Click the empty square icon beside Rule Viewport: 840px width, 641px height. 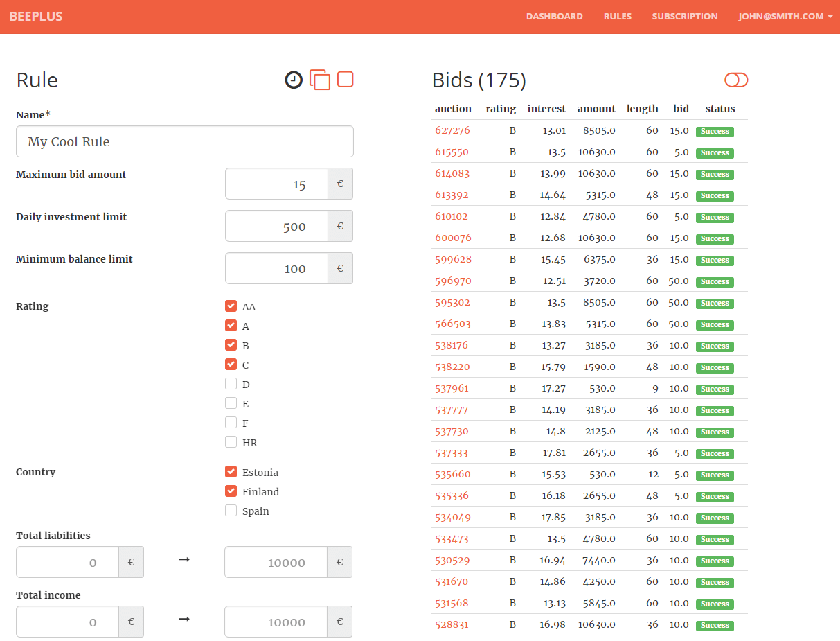pyautogui.click(x=345, y=80)
